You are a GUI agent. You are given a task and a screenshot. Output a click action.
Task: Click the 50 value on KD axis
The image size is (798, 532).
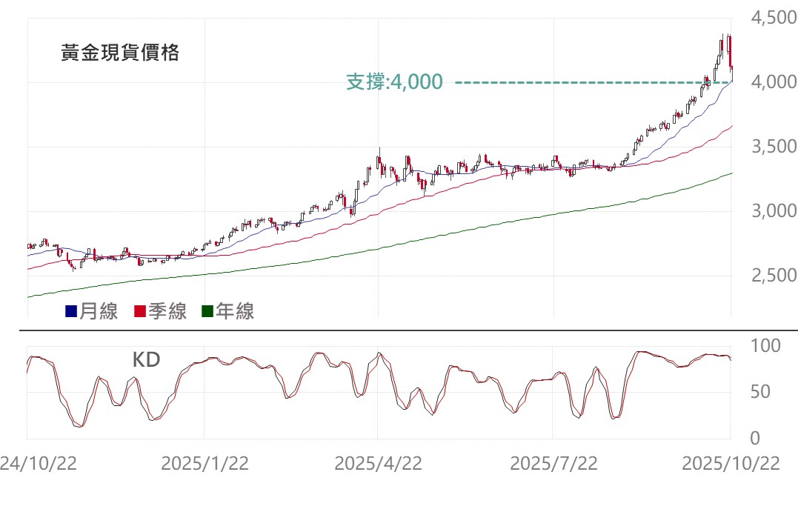pos(760,392)
